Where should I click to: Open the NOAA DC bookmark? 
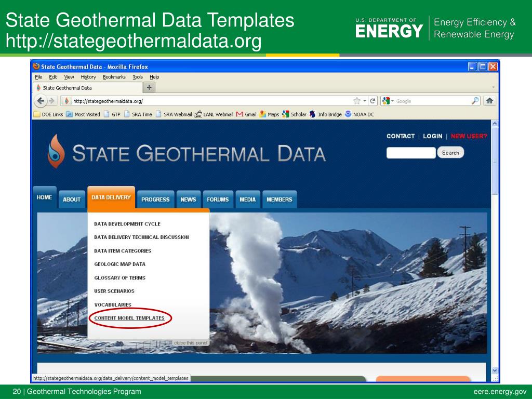click(x=360, y=114)
